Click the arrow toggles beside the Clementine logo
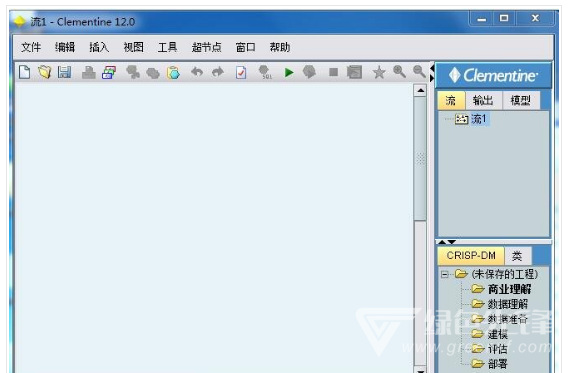 (432, 73)
